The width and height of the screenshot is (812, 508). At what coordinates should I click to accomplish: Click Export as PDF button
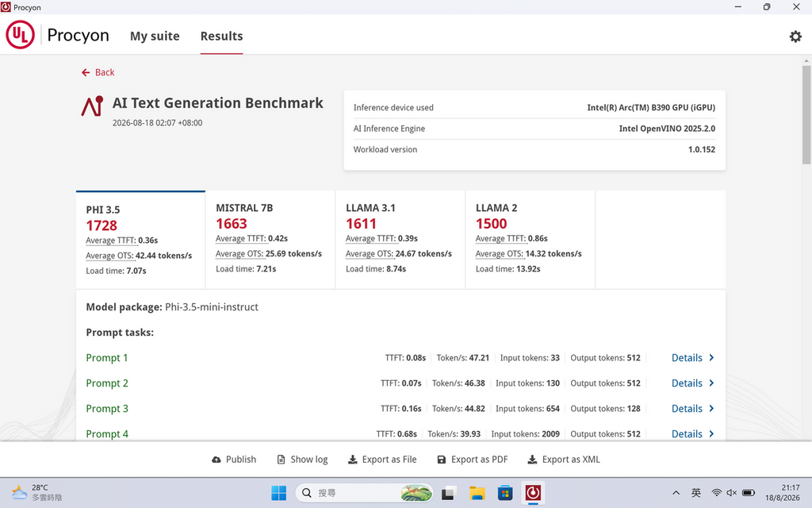pos(473,460)
